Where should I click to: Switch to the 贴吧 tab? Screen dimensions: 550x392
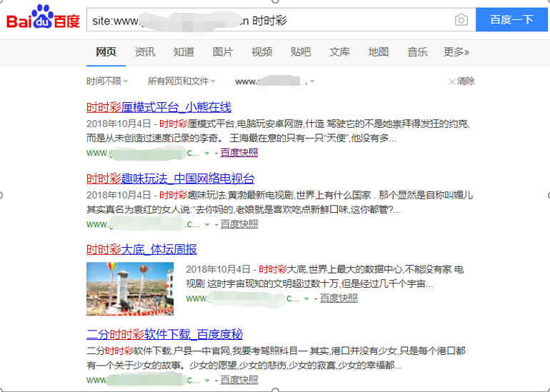[301, 52]
